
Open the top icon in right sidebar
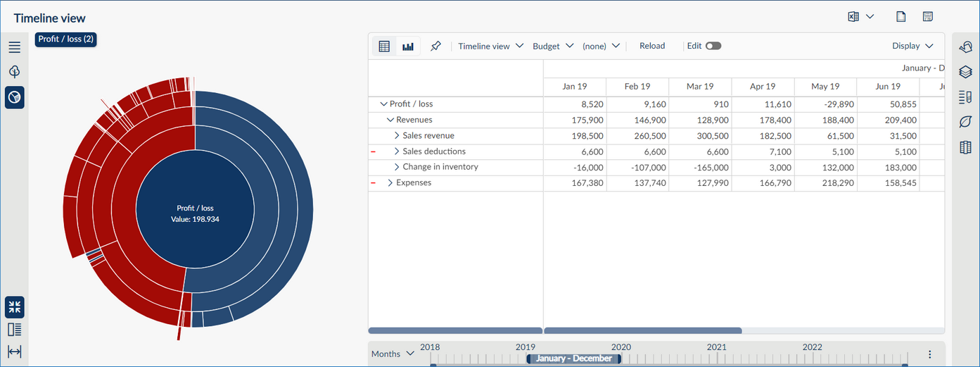[965, 46]
